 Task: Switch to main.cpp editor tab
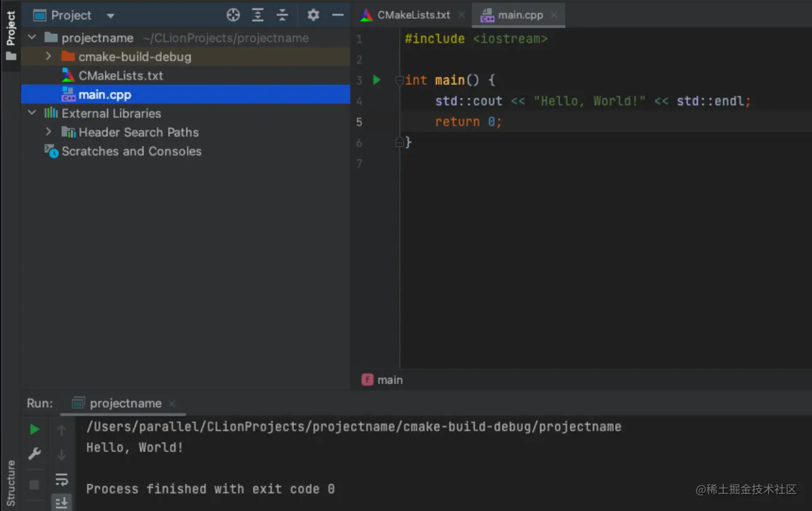[520, 15]
